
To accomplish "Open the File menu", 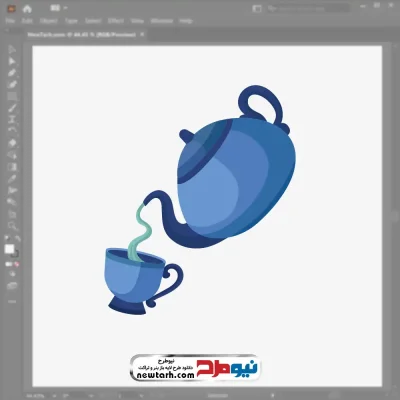I will click(10, 21).
